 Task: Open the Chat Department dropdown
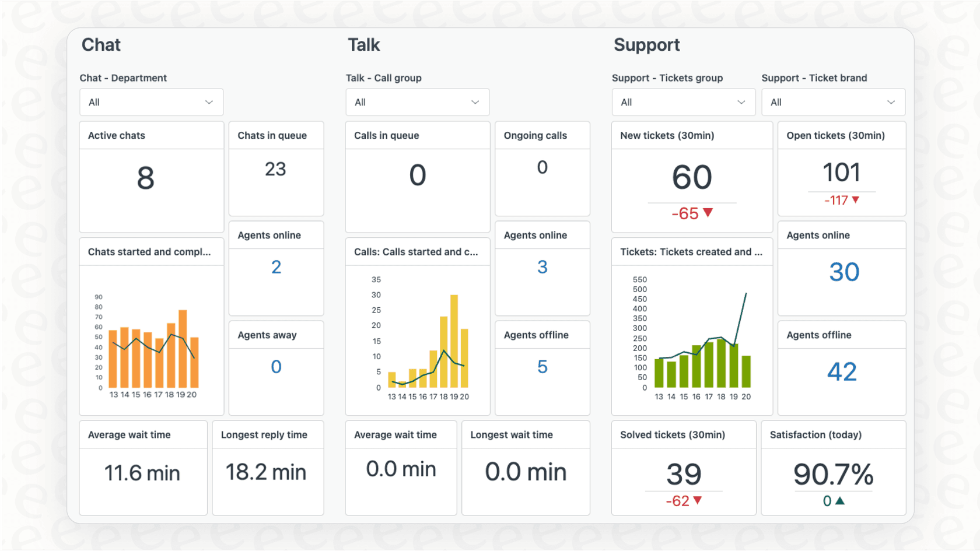click(x=151, y=102)
